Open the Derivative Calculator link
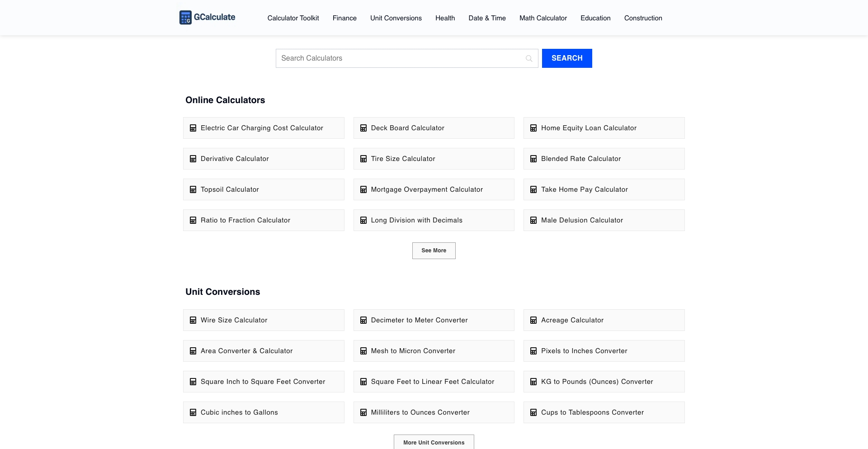The width and height of the screenshot is (868, 449). (x=235, y=159)
